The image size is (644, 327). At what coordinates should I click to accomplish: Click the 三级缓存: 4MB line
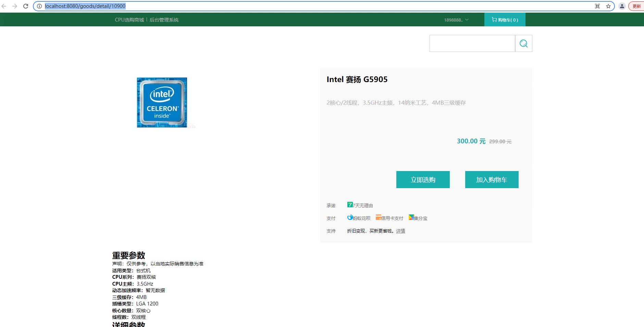pos(129,297)
